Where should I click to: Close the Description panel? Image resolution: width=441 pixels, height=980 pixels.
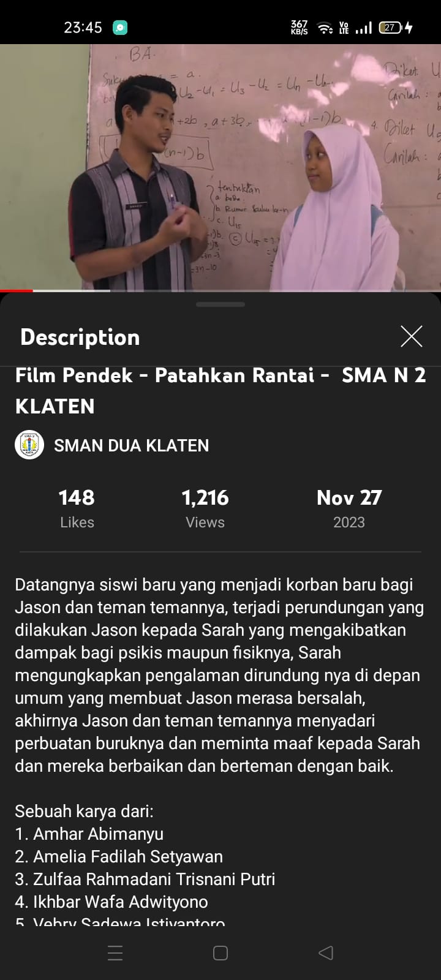coord(411,336)
